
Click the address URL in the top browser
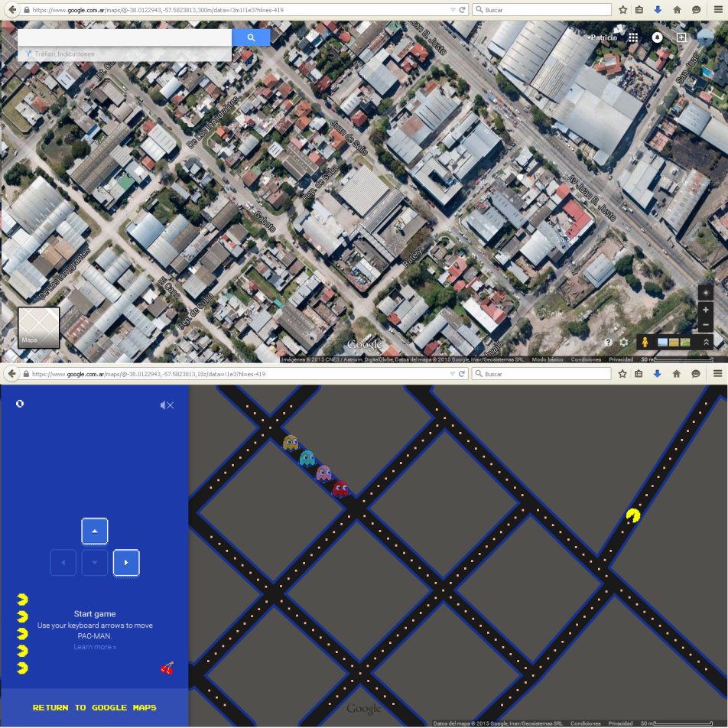158,10
